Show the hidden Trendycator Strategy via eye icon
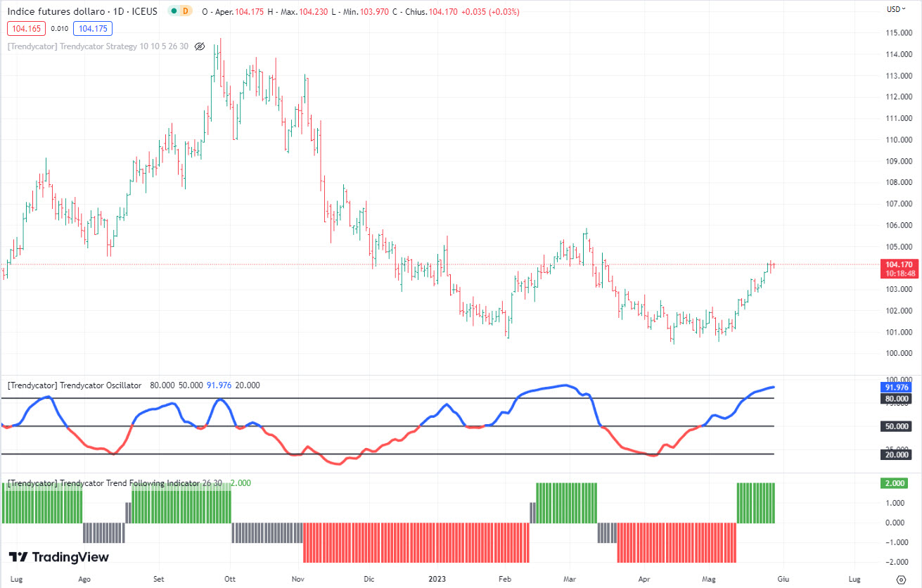Screen dimensions: 922x588 199,46
